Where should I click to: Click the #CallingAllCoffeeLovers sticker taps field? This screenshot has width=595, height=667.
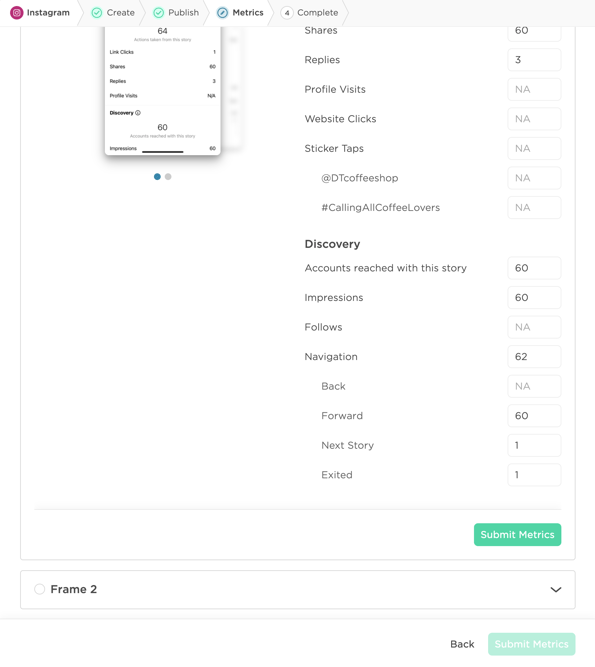pyautogui.click(x=534, y=208)
